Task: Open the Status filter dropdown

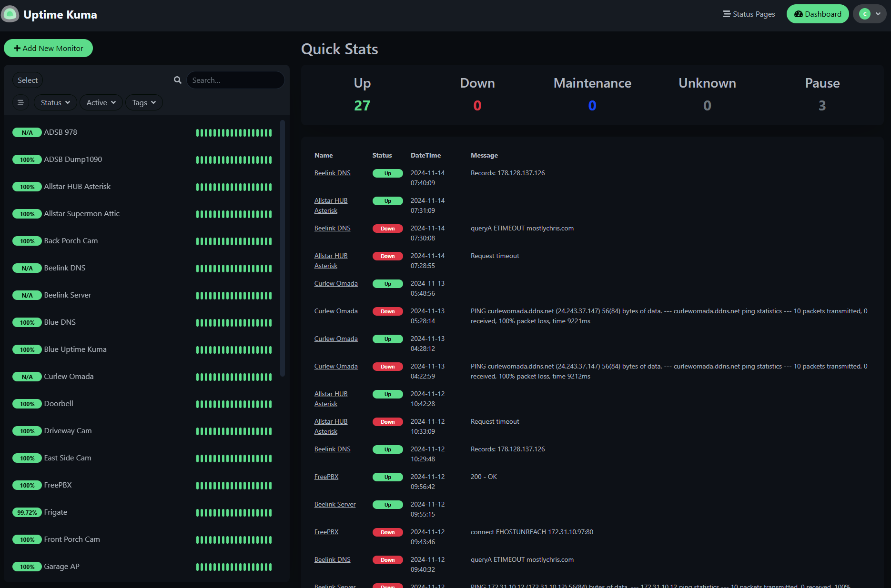Action: pos(55,102)
